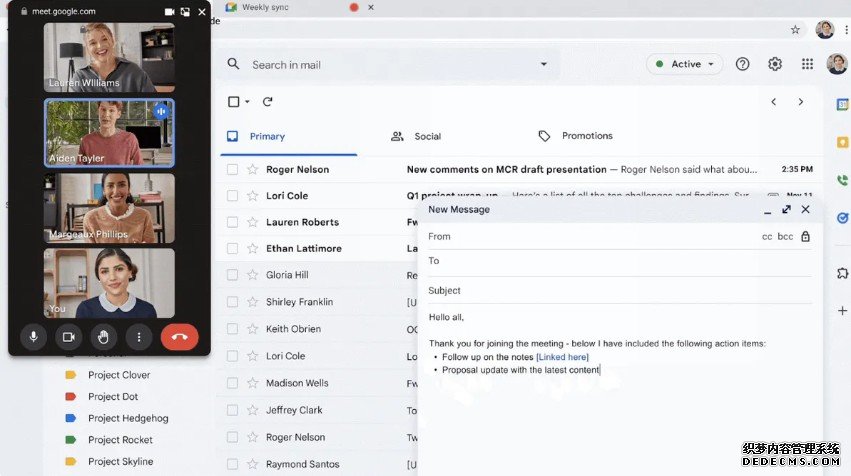Open Tasks in the side panel

tap(842, 218)
